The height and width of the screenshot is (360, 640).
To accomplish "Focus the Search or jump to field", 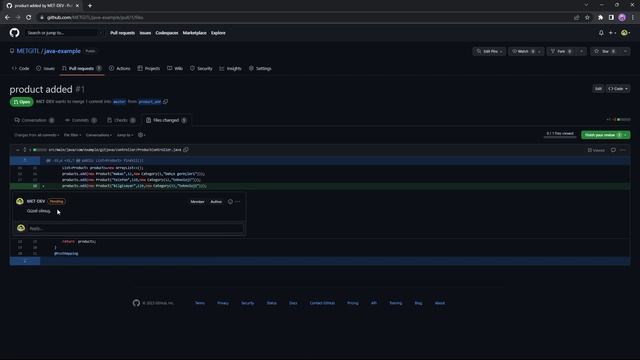I will pos(63,33).
